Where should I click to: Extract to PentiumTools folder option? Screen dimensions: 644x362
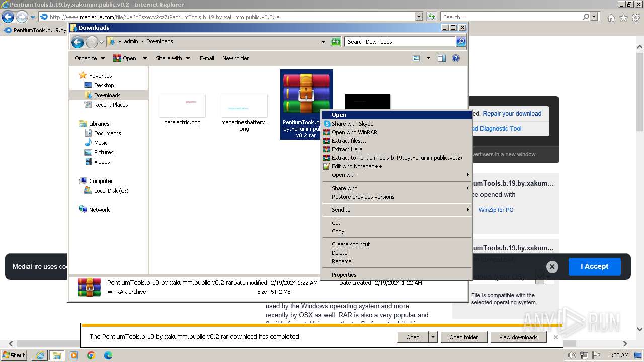pos(397,158)
